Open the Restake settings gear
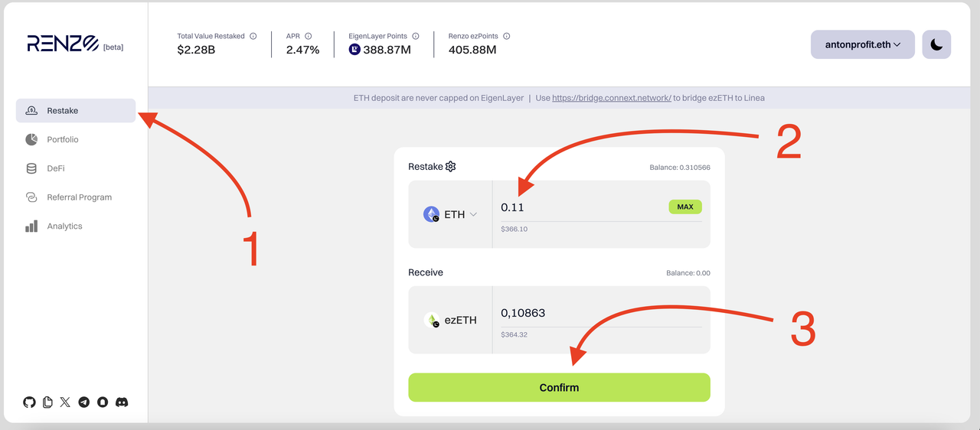 [x=450, y=167]
